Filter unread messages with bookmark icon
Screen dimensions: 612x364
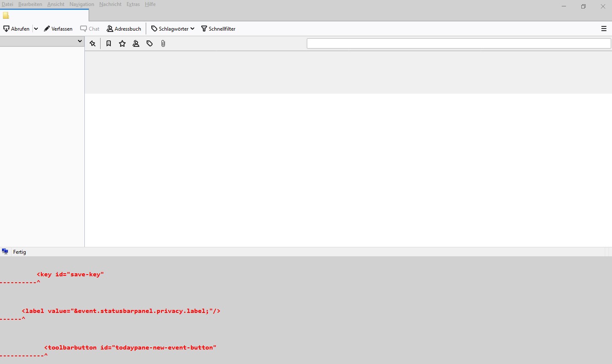tap(109, 43)
